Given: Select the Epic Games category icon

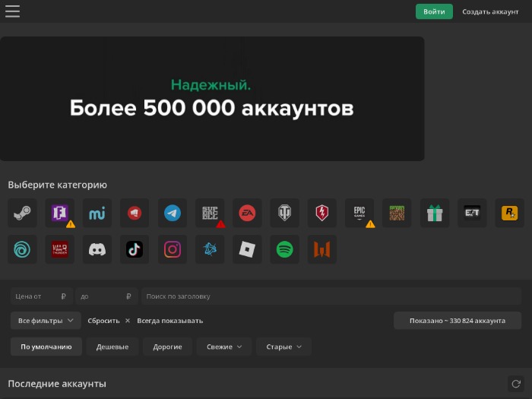Looking at the screenshot, I should pos(359,213).
